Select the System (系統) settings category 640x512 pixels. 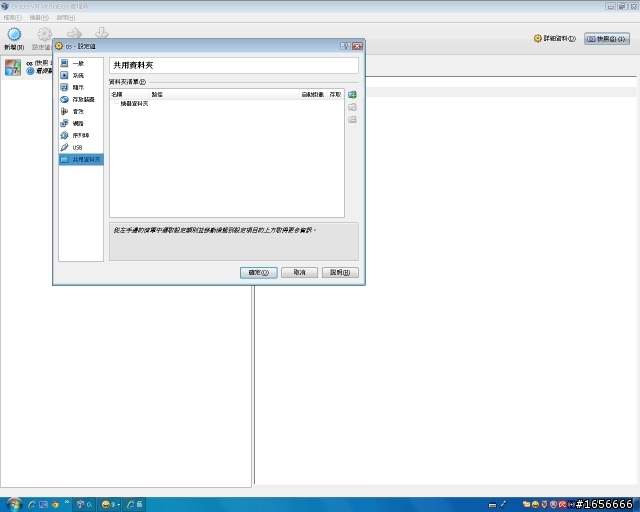pyautogui.click(x=81, y=75)
